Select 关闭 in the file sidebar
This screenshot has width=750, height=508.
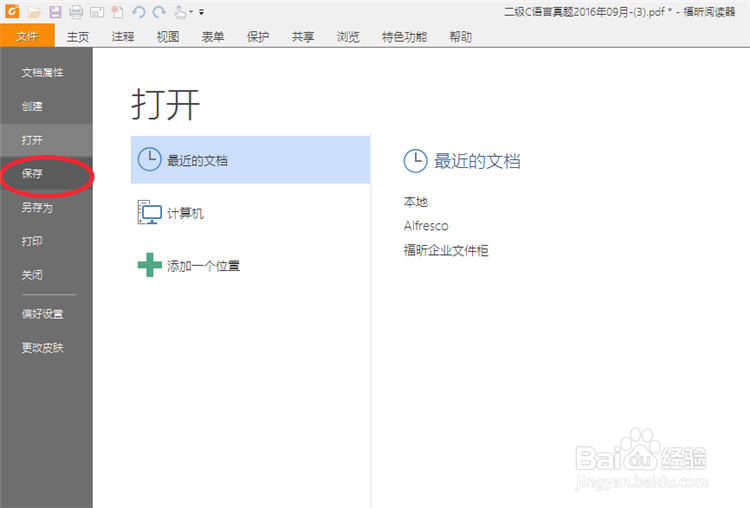point(46,275)
